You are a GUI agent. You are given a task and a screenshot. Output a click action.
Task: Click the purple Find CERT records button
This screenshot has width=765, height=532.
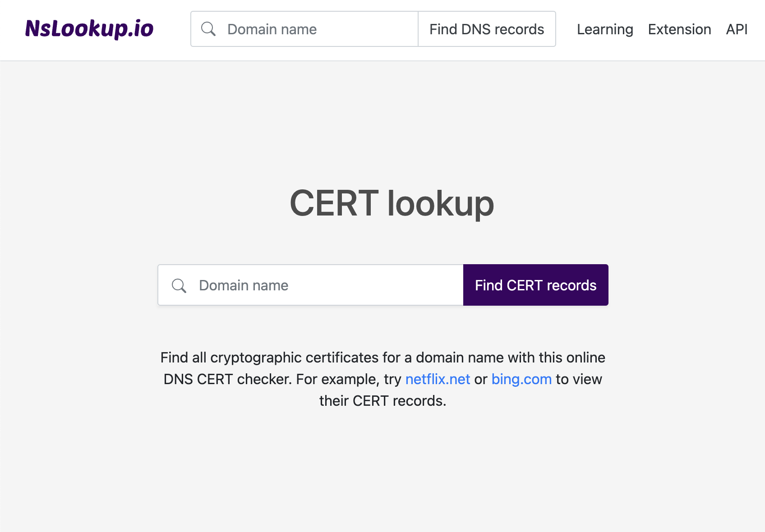pyautogui.click(x=535, y=285)
